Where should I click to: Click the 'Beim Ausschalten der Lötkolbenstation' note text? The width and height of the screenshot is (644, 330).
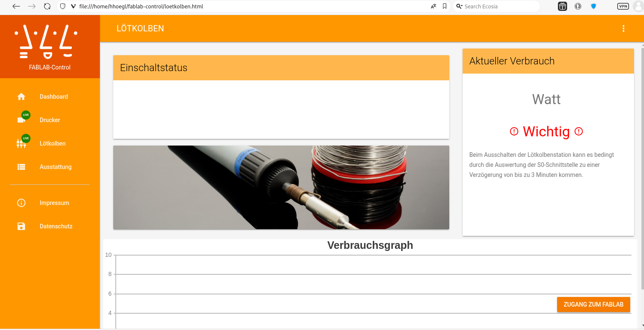[x=542, y=165]
